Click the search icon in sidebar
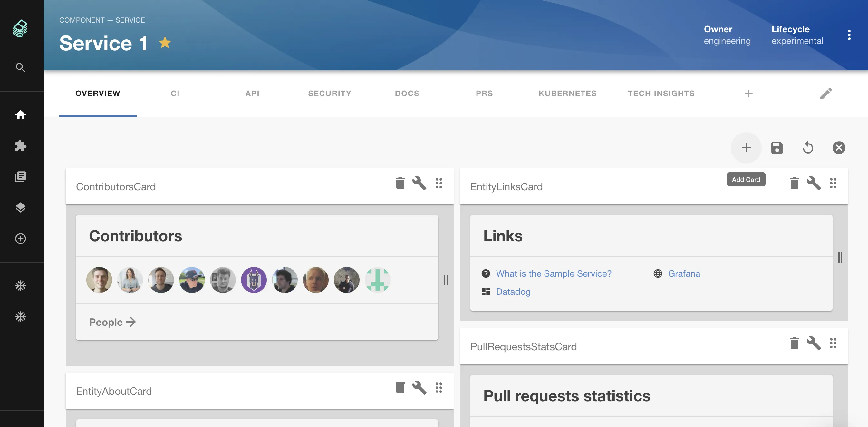Viewport: 868px width, 427px height. [21, 67]
